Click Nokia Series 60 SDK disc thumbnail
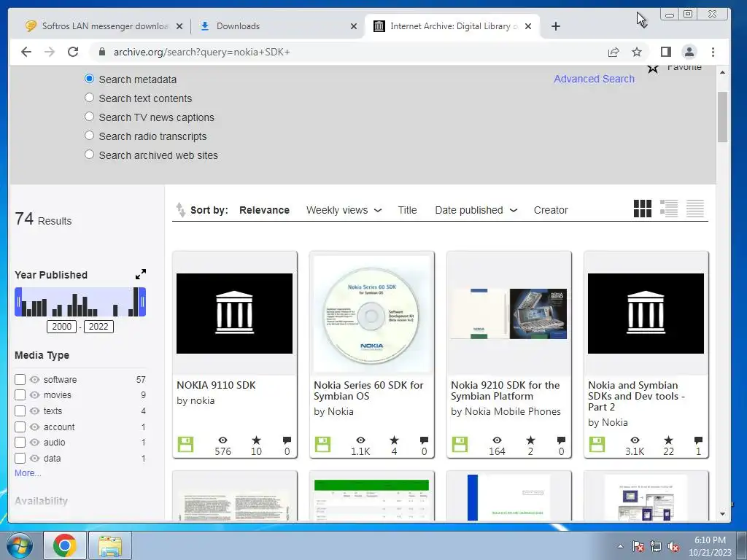Viewport: 747px width, 560px height. 371,314
